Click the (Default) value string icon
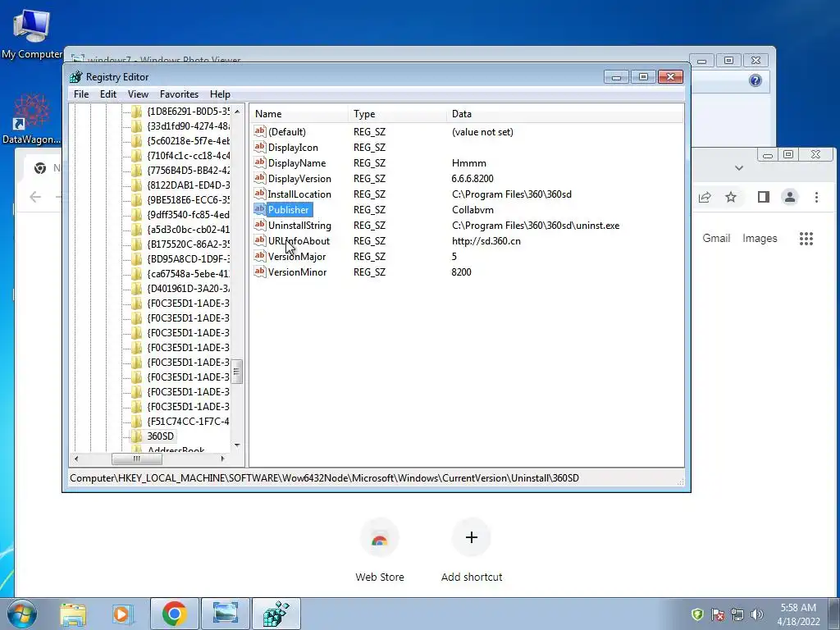Viewport: 840px width, 630px height. point(260,131)
